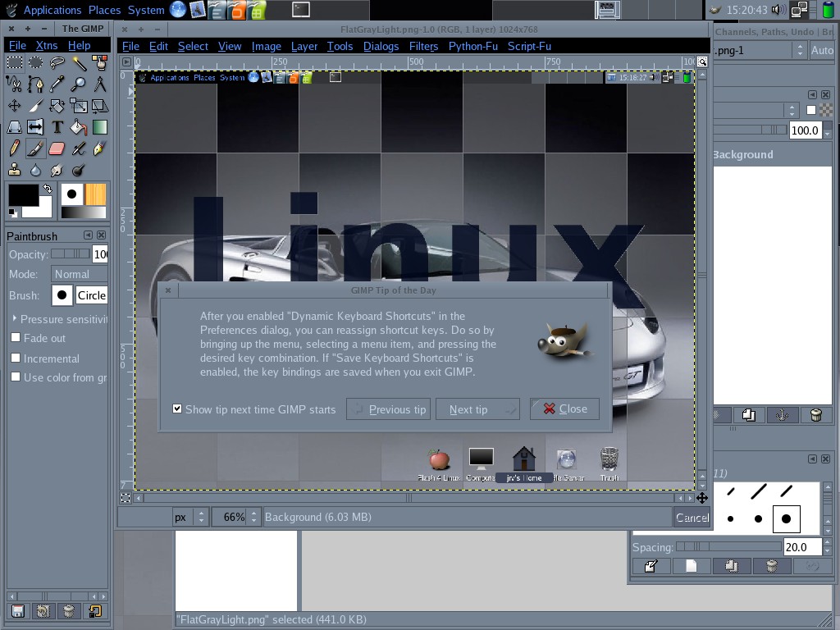Choose the Flip tool
This screenshot has width=840, height=630.
[36, 127]
